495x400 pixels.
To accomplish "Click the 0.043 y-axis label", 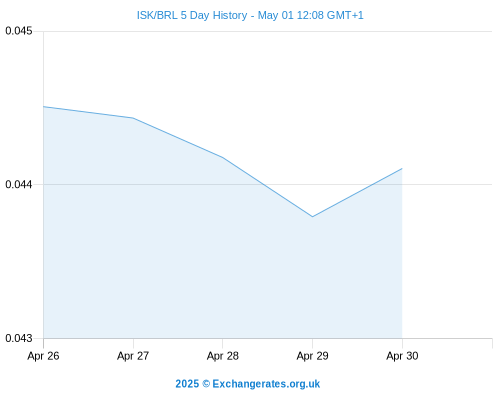I will point(19,338).
